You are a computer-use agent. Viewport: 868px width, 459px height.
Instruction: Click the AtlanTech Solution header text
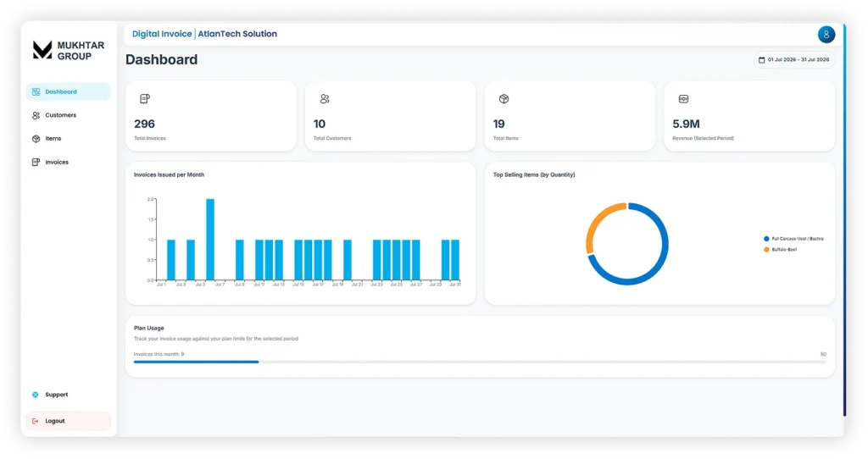point(237,34)
